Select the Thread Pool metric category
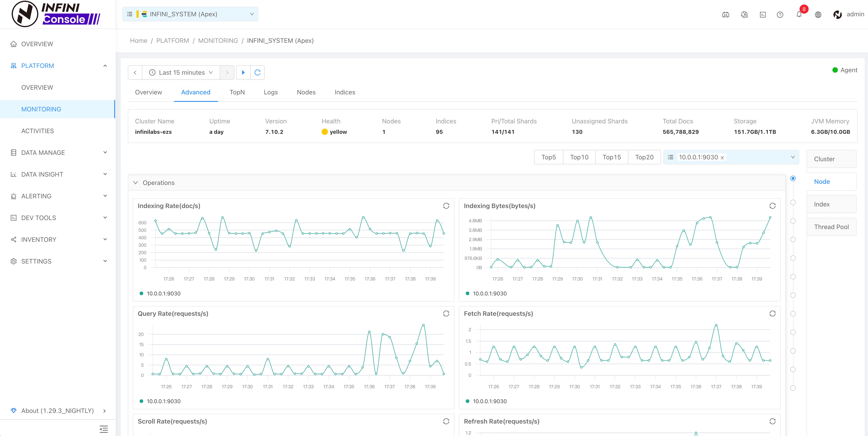The width and height of the screenshot is (868, 436). pos(831,227)
